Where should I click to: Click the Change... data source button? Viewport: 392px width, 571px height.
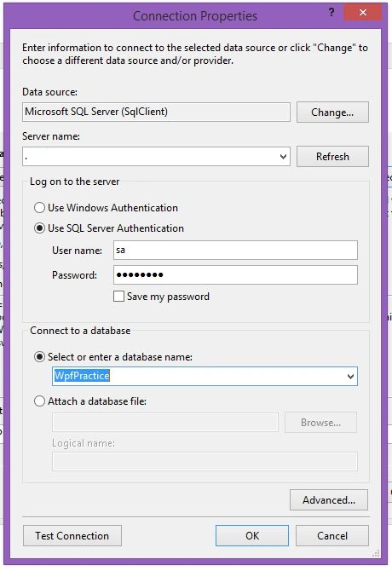332,112
